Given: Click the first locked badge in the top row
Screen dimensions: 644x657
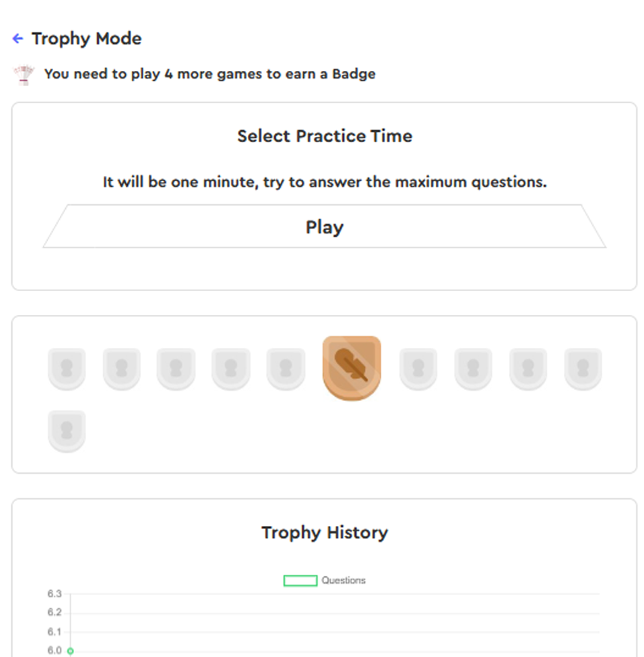Looking at the screenshot, I should click(67, 369).
